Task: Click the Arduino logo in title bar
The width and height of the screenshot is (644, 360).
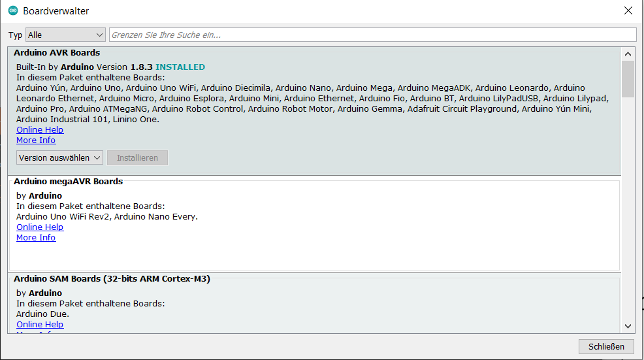Action: click(x=13, y=11)
